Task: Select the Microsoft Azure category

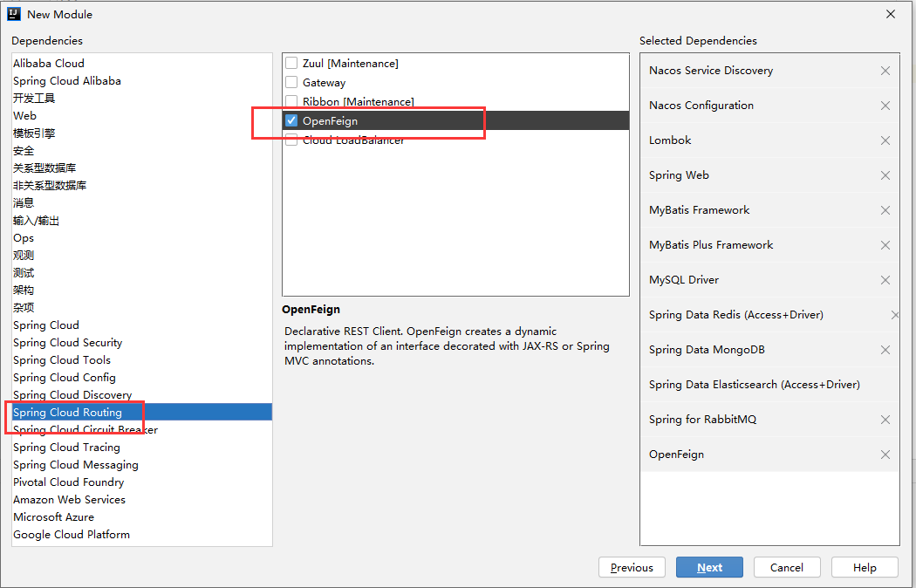Action: point(142,517)
